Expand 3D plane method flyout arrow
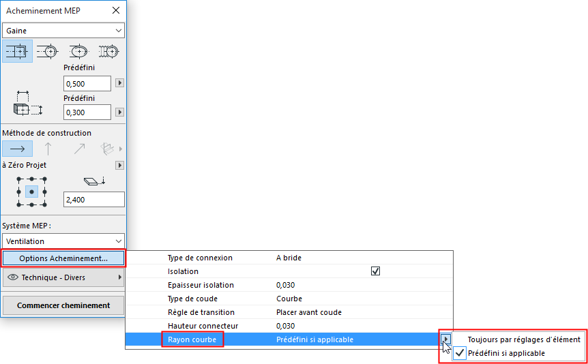Viewport: 588px width, 364px height. pos(121,149)
